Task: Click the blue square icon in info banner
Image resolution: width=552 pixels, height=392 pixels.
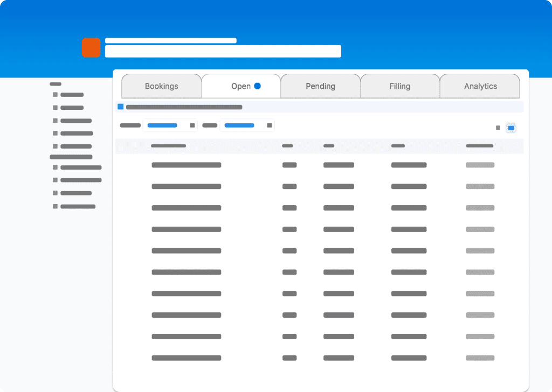Action: (x=121, y=107)
